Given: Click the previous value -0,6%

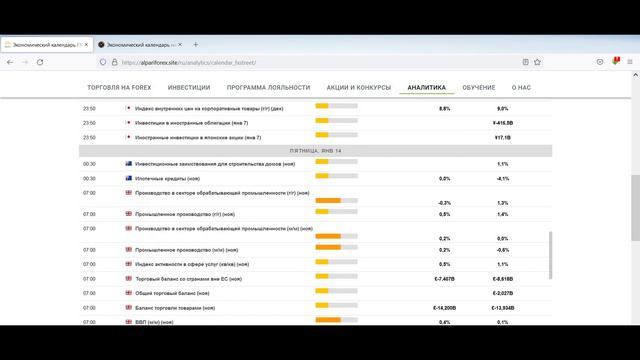Looking at the screenshot, I should coord(502,250).
